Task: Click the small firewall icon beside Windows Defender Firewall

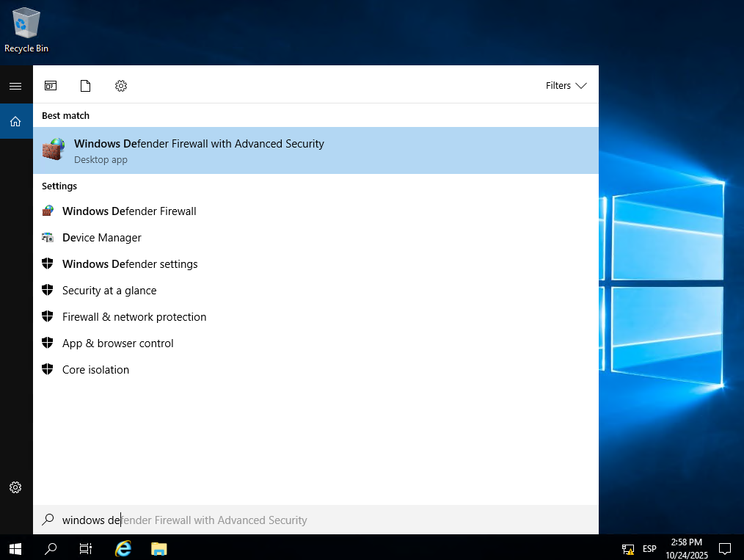Action: pyautogui.click(x=48, y=211)
